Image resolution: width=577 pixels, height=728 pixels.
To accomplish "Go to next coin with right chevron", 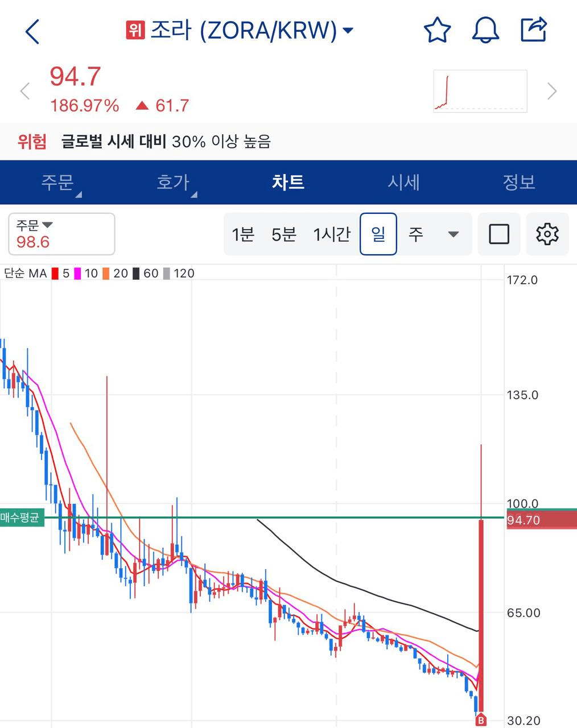I will [551, 91].
